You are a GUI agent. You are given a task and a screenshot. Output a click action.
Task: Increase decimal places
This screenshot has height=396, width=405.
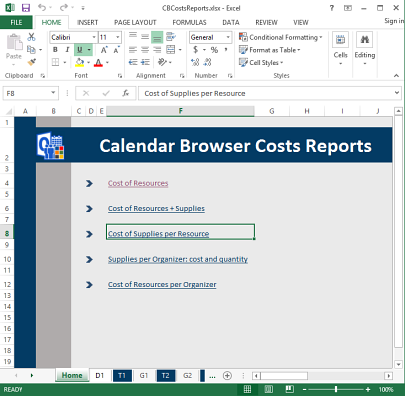pyautogui.click(x=195, y=62)
